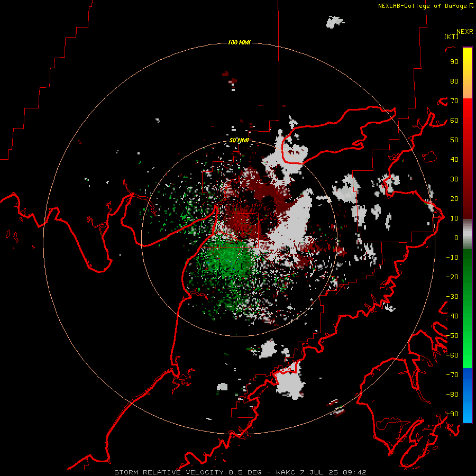Click the 20 knot label on color scale
Viewport: 476px width, 476px height.
coord(454,198)
